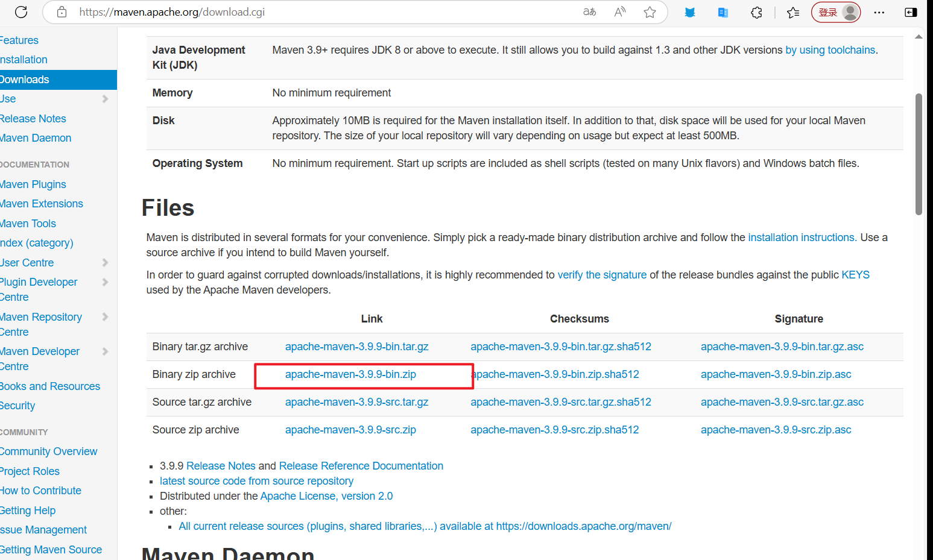The image size is (933, 560).
Task: Select the Downloads sidebar item
Action: click(x=59, y=80)
